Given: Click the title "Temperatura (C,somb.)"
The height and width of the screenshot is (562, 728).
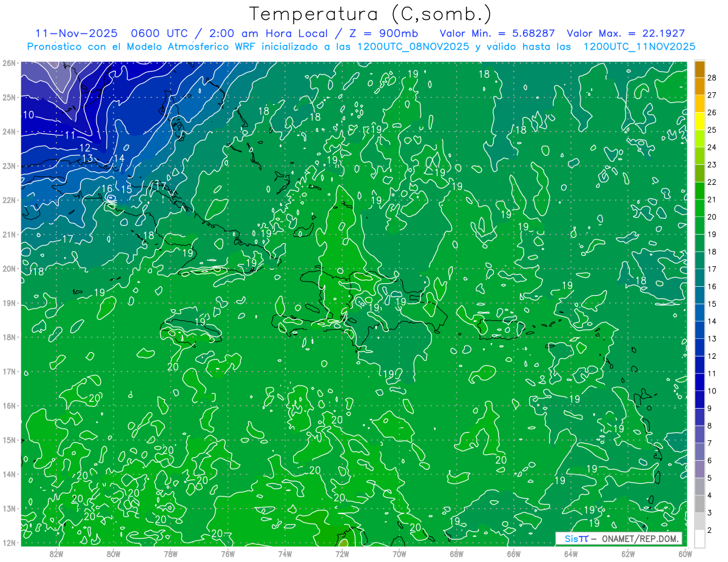Looking at the screenshot, I should click(370, 15).
